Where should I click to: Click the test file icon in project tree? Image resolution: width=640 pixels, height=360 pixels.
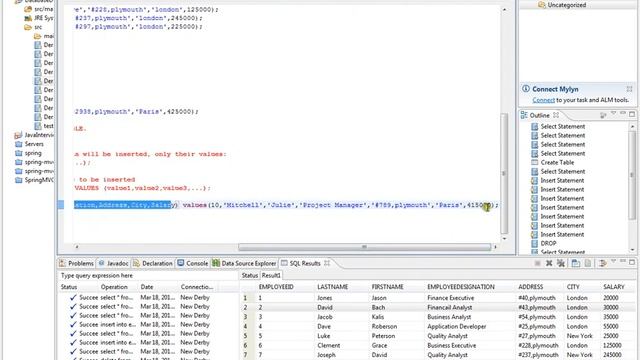point(38,126)
